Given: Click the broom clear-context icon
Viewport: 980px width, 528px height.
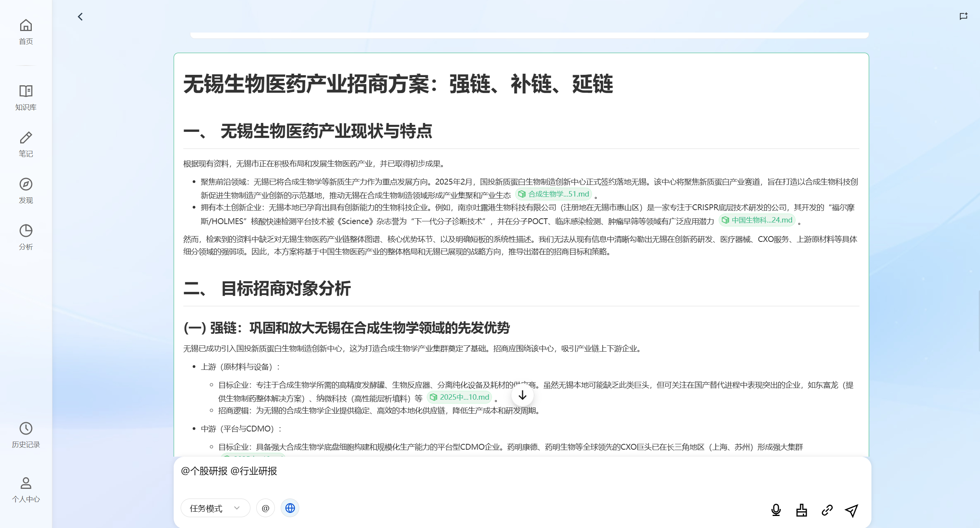Looking at the screenshot, I should (x=801, y=510).
